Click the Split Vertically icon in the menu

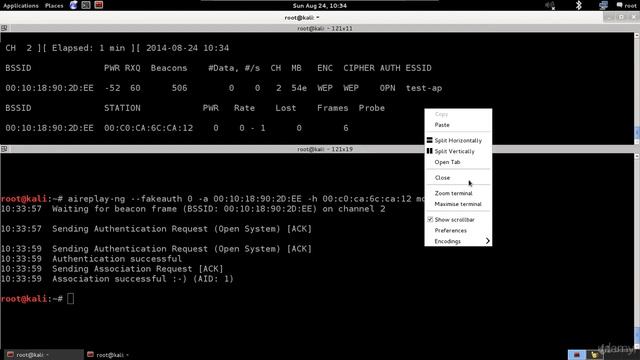coord(429,151)
